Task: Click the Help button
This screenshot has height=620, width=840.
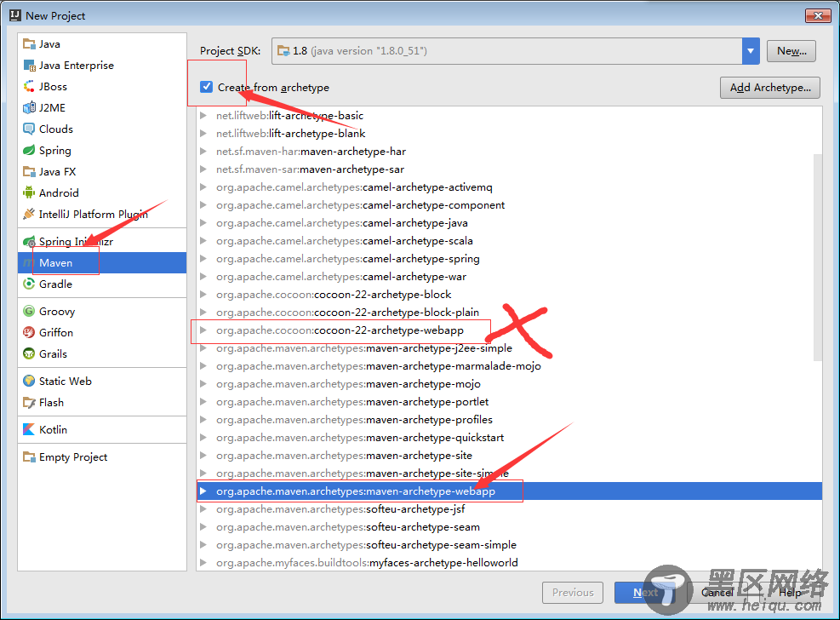Action: pos(790,592)
